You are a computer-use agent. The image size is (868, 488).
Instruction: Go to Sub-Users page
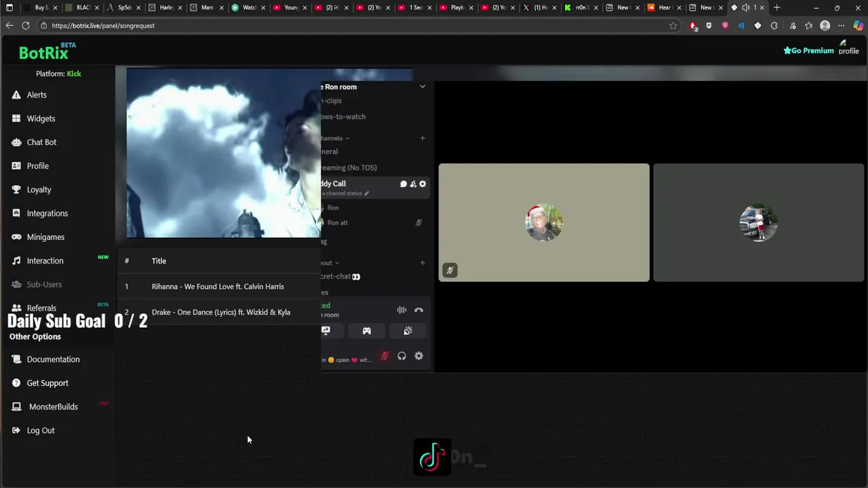[44, 285]
